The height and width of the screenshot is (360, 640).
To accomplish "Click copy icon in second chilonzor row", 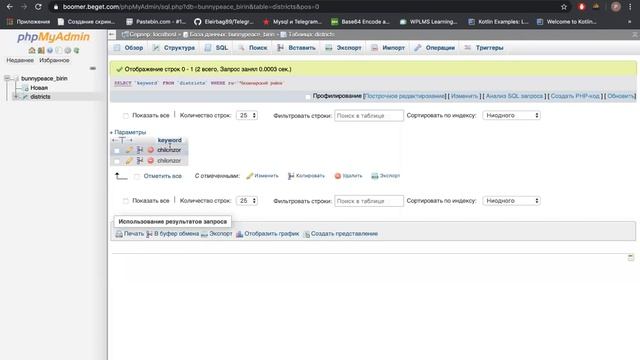I will coord(140,161).
